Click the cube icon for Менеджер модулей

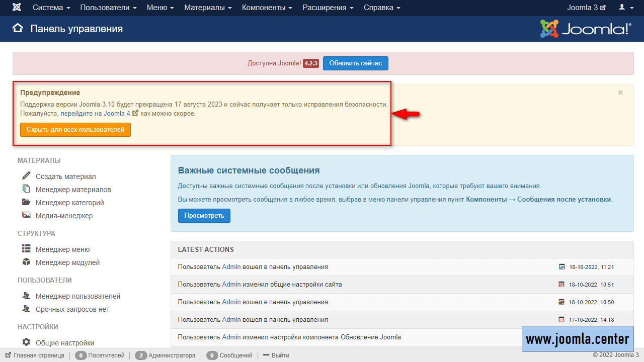(x=26, y=262)
